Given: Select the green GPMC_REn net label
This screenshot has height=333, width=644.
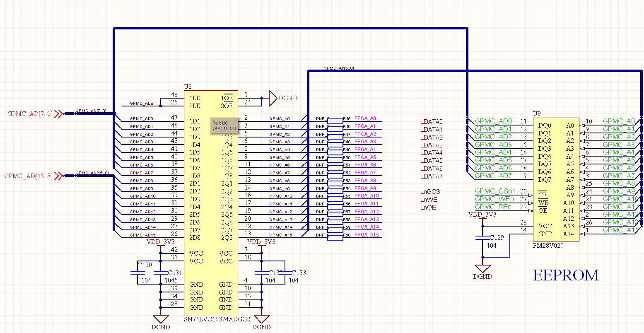Looking at the screenshot, I should coord(493,207).
